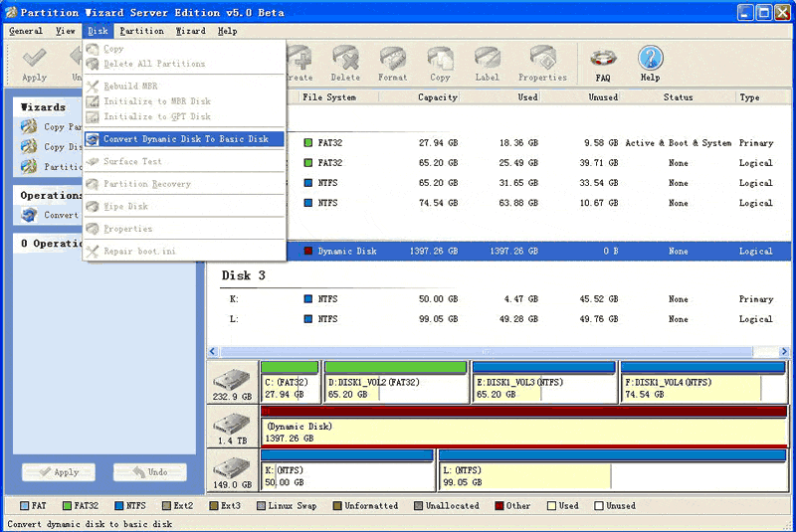The width and height of the screenshot is (796, 532).
Task: Open the Help menu
Action: click(228, 31)
